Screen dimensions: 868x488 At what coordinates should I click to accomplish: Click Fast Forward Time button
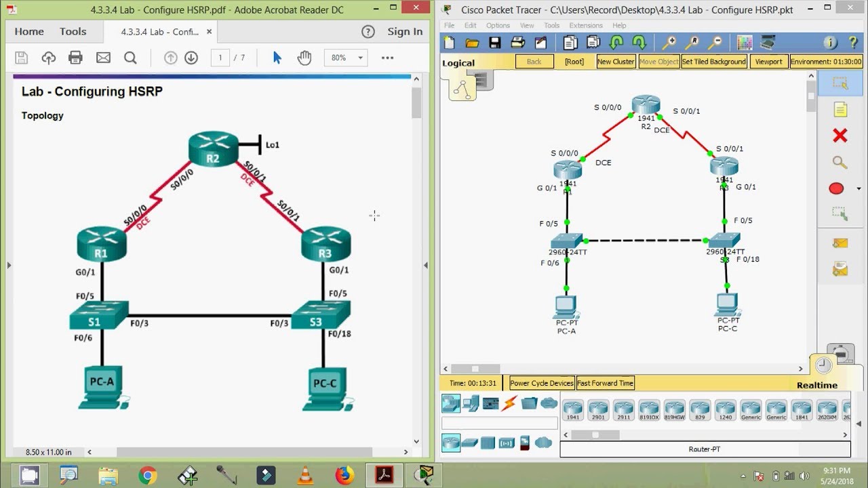click(605, 383)
